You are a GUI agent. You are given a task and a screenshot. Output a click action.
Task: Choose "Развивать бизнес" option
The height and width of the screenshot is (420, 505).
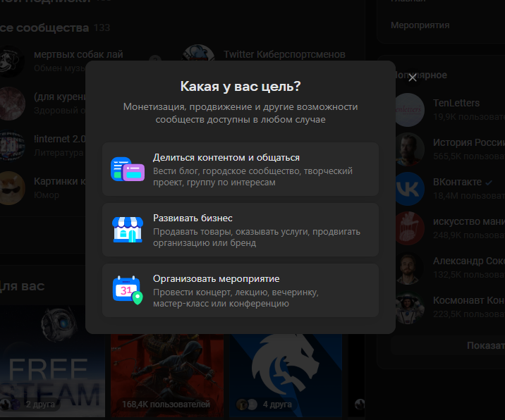point(241,230)
